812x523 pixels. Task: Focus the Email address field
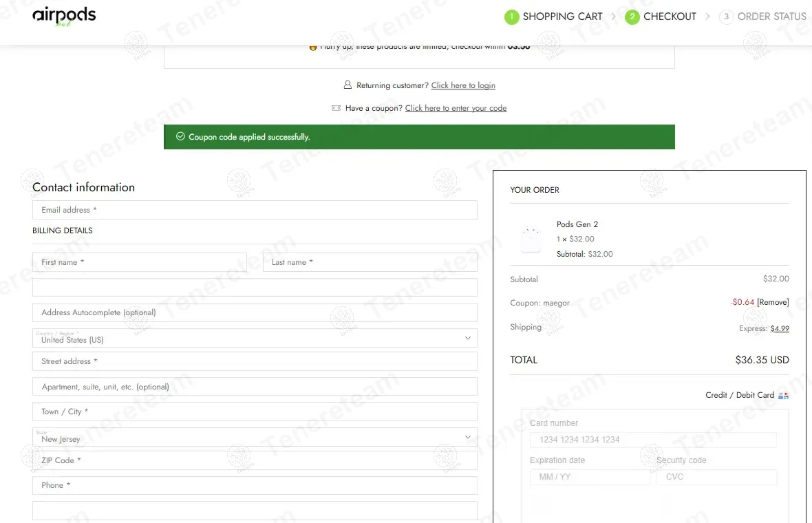click(x=255, y=210)
